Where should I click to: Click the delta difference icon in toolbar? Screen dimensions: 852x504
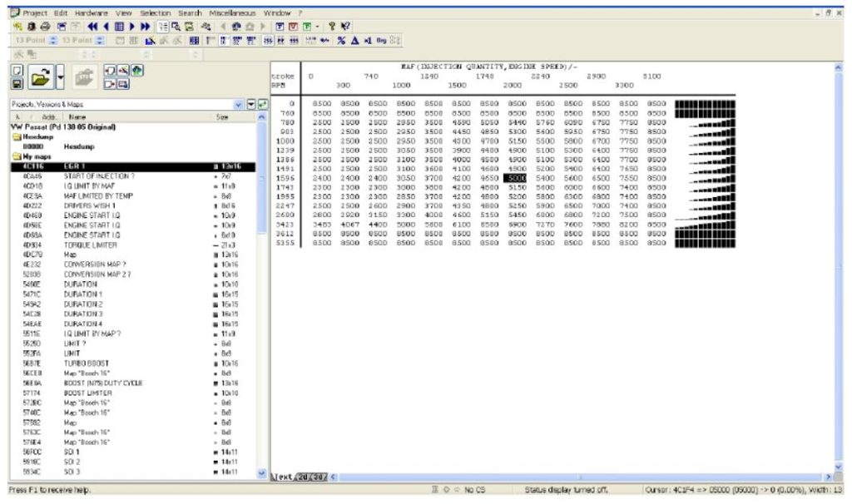[354, 39]
